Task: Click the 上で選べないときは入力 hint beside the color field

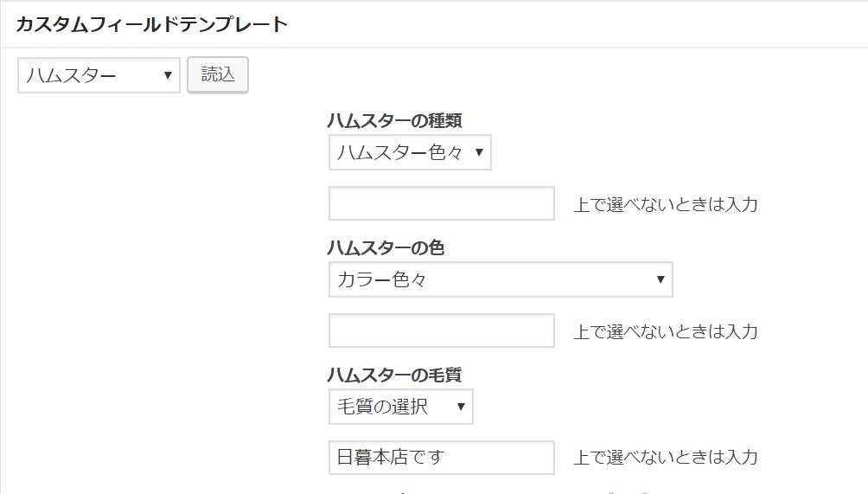Action: pos(666,331)
